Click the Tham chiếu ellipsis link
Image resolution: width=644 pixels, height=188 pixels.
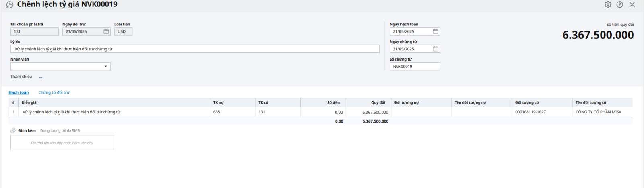(41, 77)
